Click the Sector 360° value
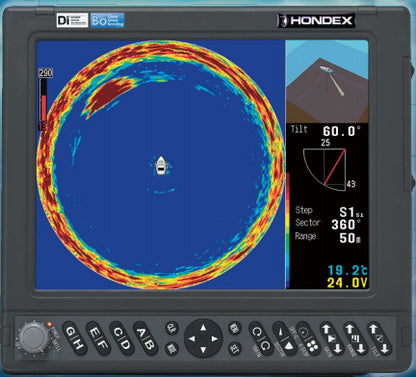Image resolution: width=416 pixels, height=377 pixels. (x=346, y=224)
